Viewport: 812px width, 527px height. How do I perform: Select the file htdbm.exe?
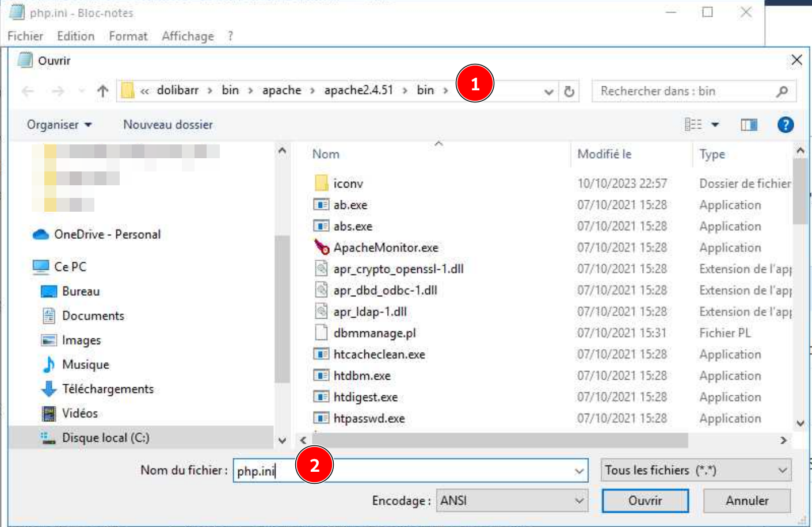(362, 376)
